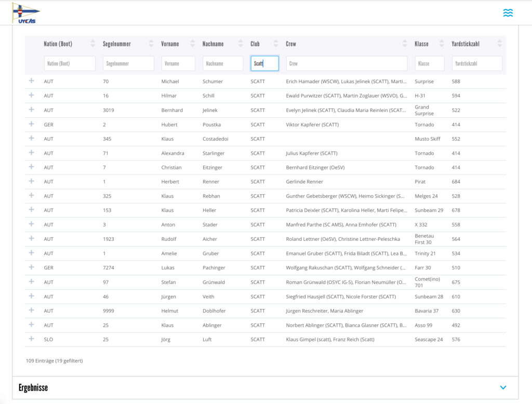Focus the Klasse filter field
The height and width of the screenshot is (404, 532).
point(430,63)
